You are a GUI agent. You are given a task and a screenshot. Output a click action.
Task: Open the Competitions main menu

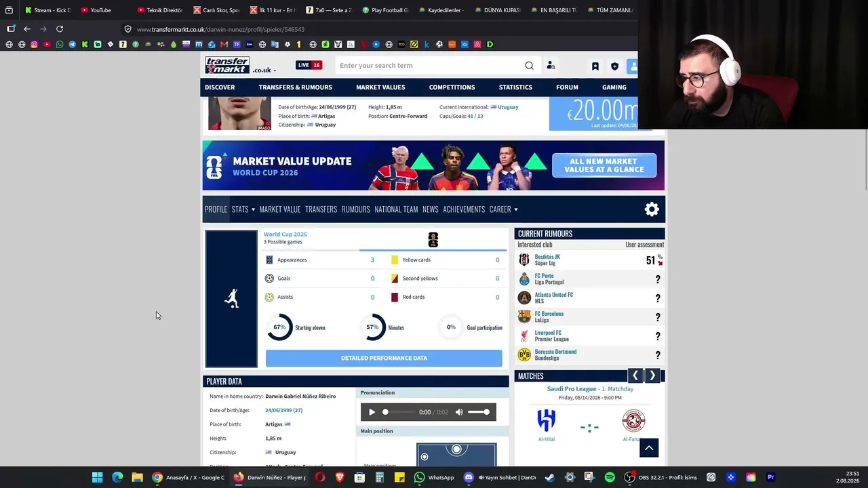click(x=452, y=87)
